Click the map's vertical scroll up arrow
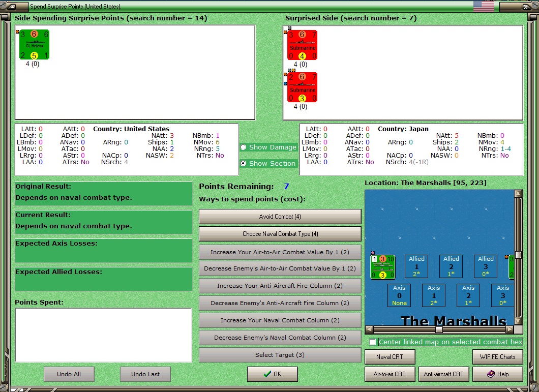Viewport: 539px width, 392px height. (518, 194)
